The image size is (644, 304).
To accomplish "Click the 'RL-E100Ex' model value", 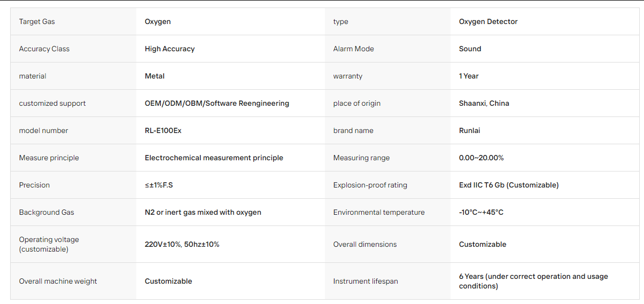I will pyautogui.click(x=163, y=131).
